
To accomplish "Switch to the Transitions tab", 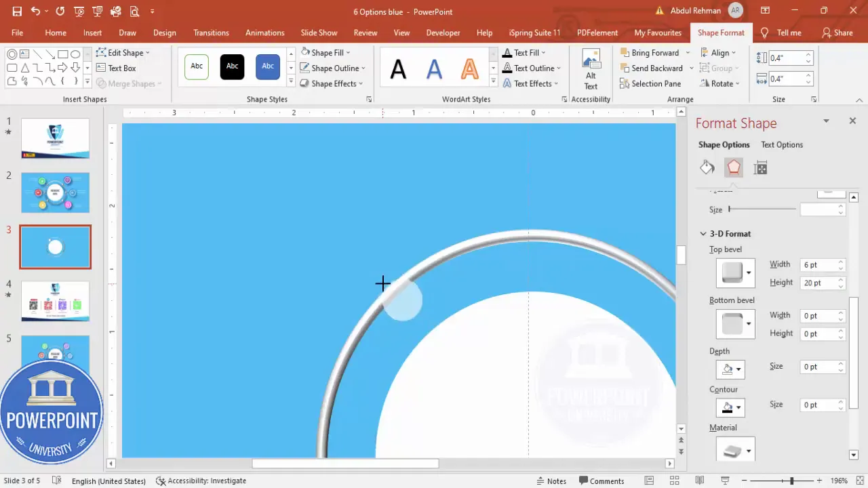I will pyautogui.click(x=211, y=33).
